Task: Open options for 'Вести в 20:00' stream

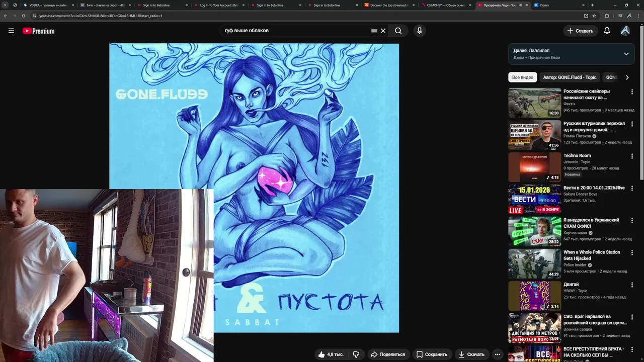Action: [x=632, y=189]
